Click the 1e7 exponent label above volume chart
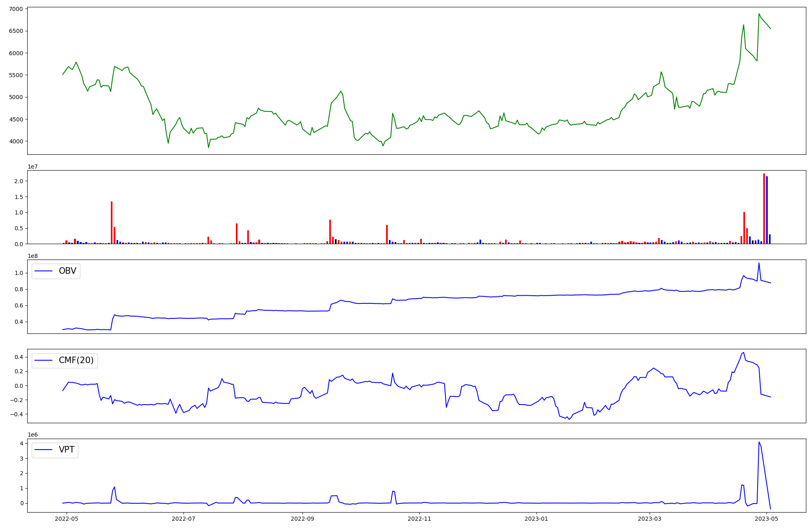 click(33, 167)
